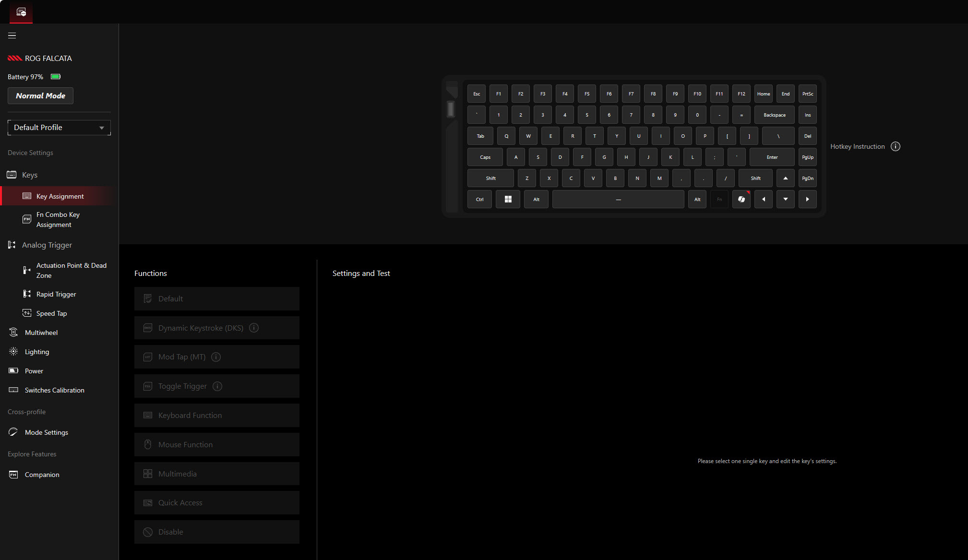Image resolution: width=968 pixels, height=560 pixels.
Task: Select the spacebar on keyboard layout
Action: (x=618, y=199)
